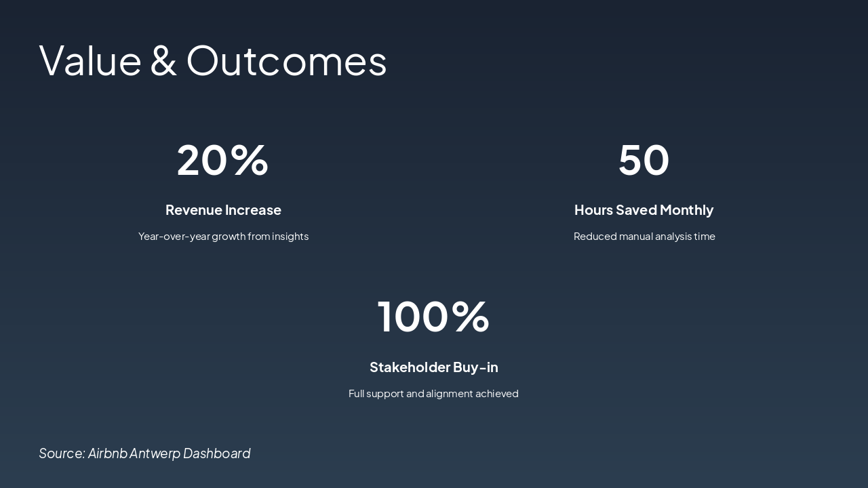
Task: Select "Full support and alignment achieved" caption
Action: [x=433, y=394]
